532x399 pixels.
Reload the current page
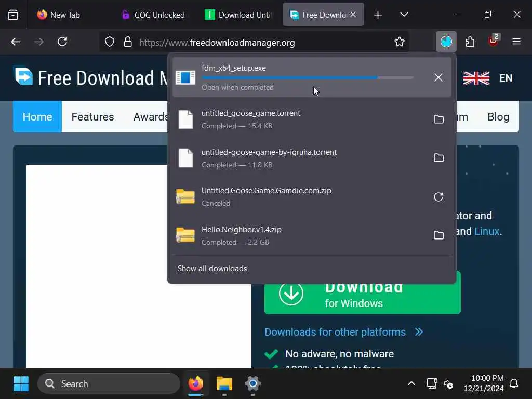coord(62,42)
